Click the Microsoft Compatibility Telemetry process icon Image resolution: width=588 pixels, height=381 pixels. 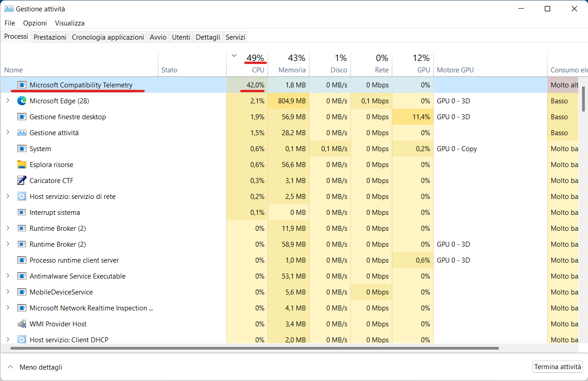21,85
